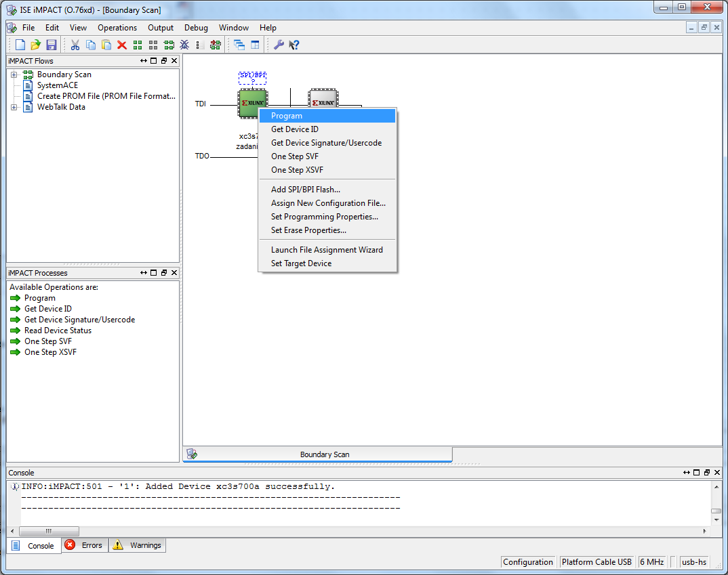Open the Edit menu
This screenshot has height=575, width=728.
[52, 28]
